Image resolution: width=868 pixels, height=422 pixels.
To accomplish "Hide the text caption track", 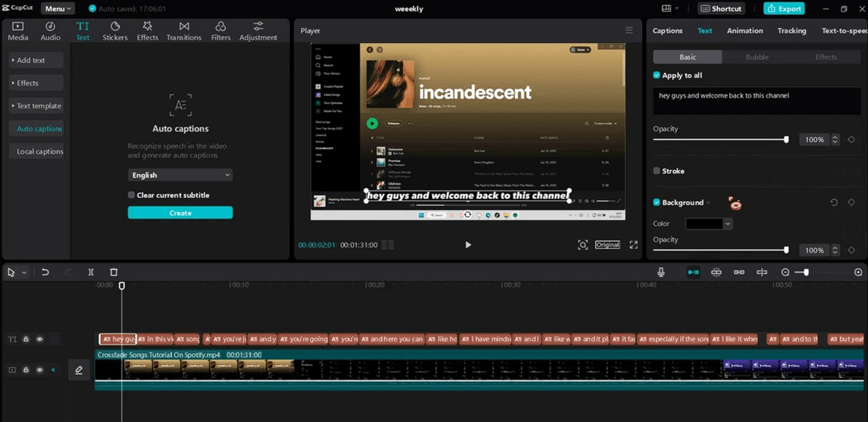I will (40, 339).
